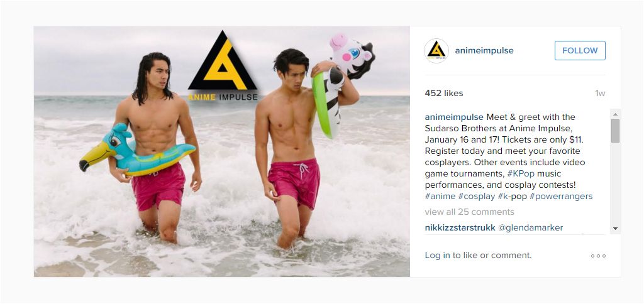Image resolution: width=644 pixels, height=304 pixels.
Task: Open the #k-pop hashtag link
Action: 512,196
